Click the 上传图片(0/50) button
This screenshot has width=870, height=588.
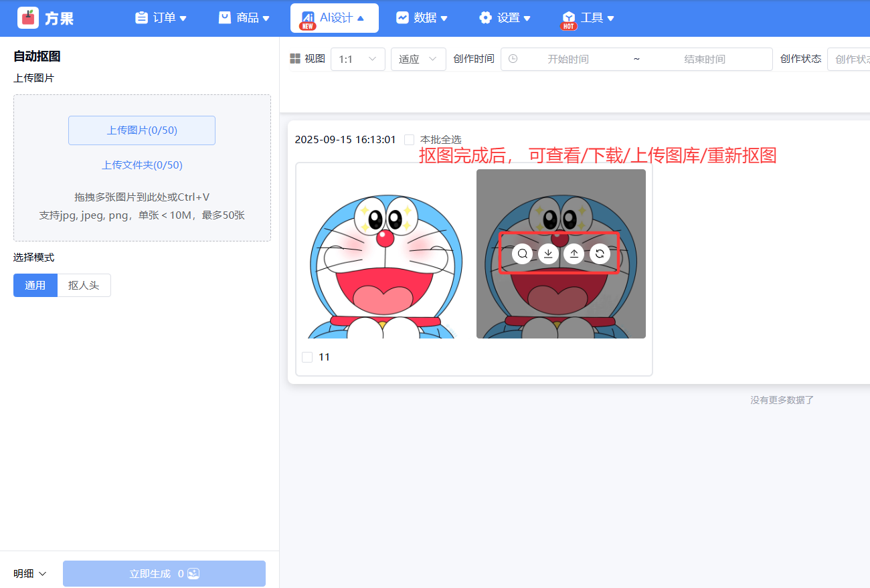[x=142, y=130]
